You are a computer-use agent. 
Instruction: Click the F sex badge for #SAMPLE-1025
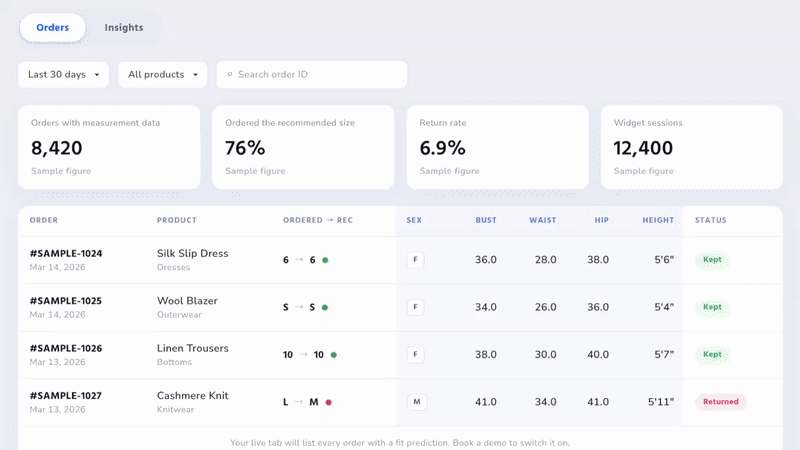[415, 307]
